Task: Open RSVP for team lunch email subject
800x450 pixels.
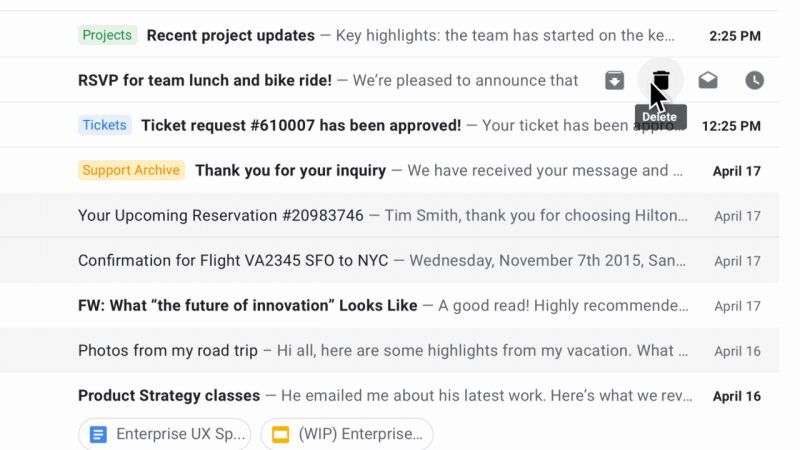Action: (x=205, y=80)
